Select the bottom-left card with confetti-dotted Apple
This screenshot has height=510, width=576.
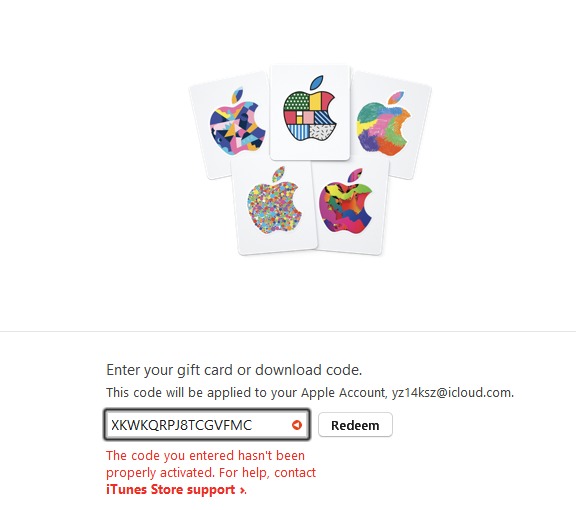[274, 206]
